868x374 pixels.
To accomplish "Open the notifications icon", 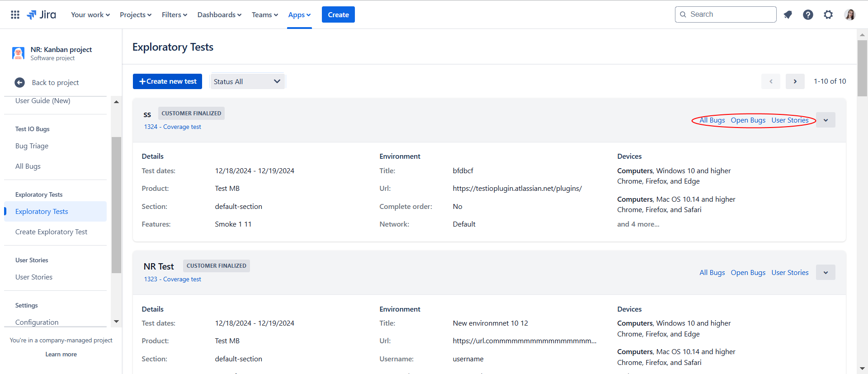I will [788, 14].
